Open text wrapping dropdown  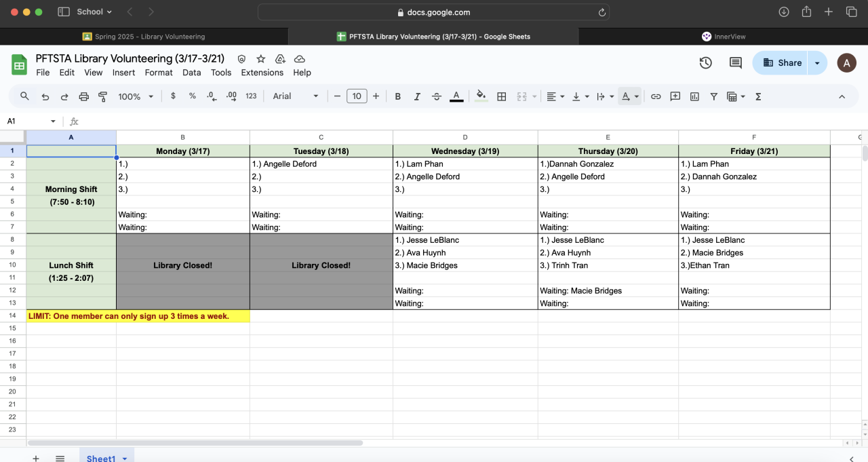click(605, 96)
